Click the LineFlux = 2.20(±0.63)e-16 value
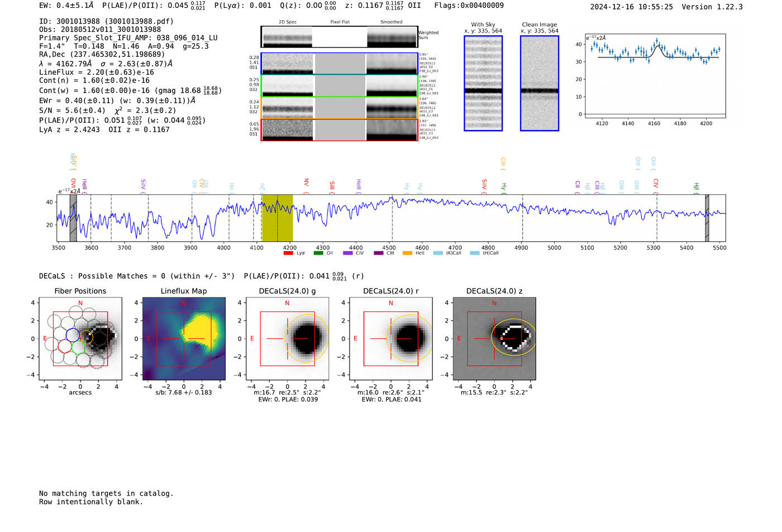Viewport: 782px width, 532px height. [97, 72]
